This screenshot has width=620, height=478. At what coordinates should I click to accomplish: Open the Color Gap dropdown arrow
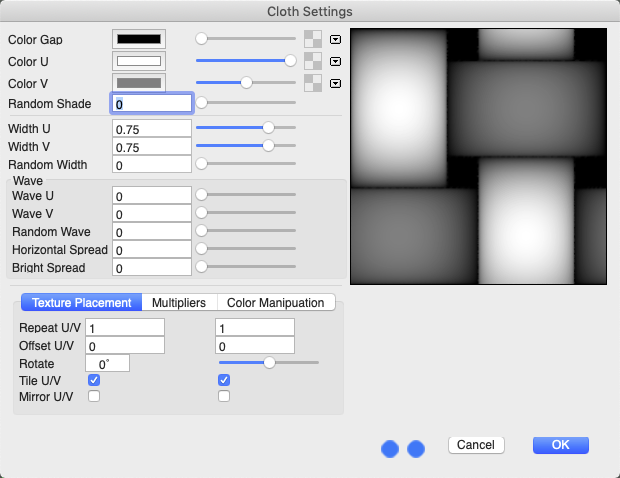point(336,39)
